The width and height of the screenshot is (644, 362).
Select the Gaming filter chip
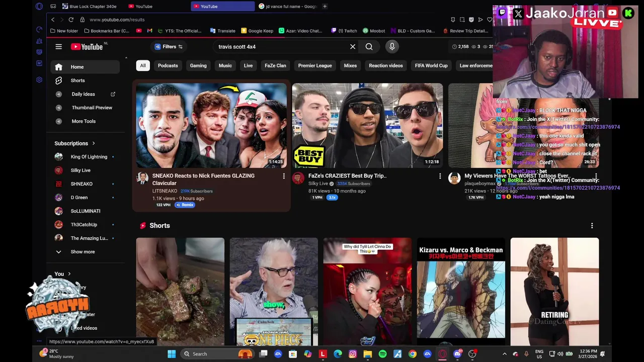198,65
